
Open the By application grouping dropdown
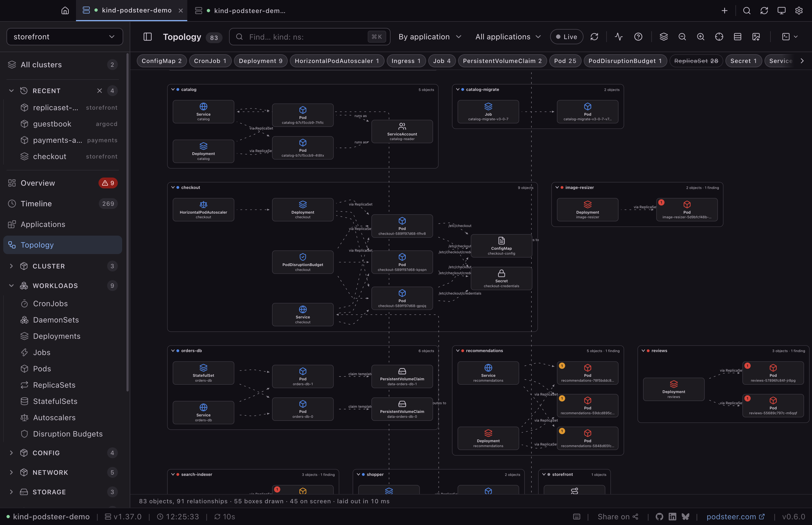pos(430,36)
